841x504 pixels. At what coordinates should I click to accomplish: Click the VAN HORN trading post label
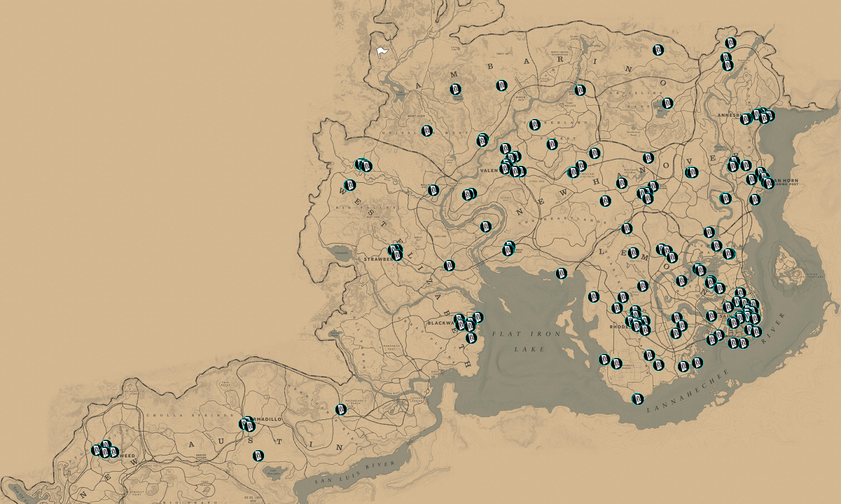[784, 183]
